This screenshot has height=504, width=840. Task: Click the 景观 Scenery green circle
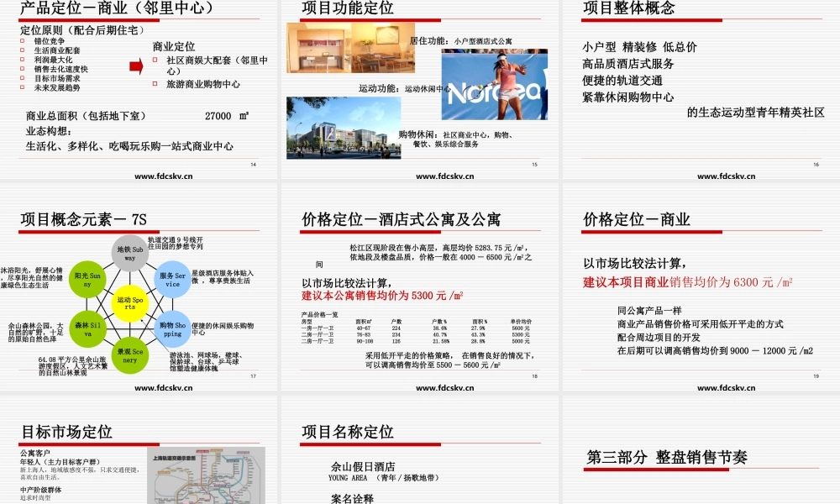(129, 355)
